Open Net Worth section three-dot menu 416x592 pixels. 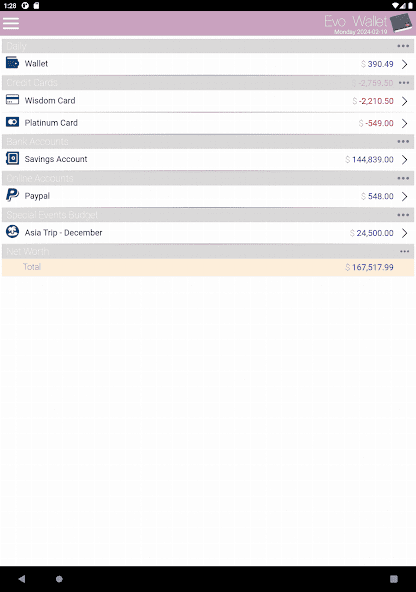(404, 251)
